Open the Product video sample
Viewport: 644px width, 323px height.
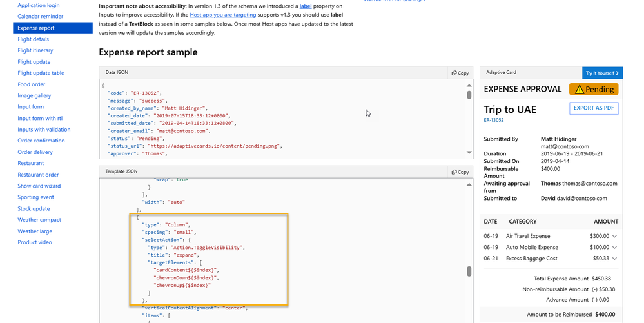pos(36,242)
